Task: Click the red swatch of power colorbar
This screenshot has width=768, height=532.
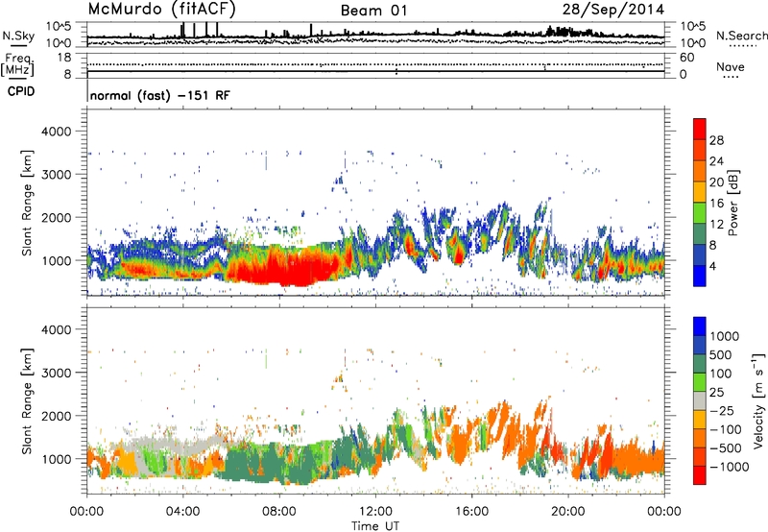Action: pyautogui.click(x=700, y=129)
